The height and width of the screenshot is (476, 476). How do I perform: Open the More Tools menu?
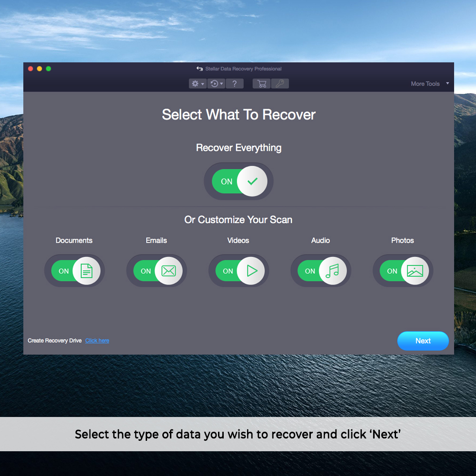click(x=425, y=84)
